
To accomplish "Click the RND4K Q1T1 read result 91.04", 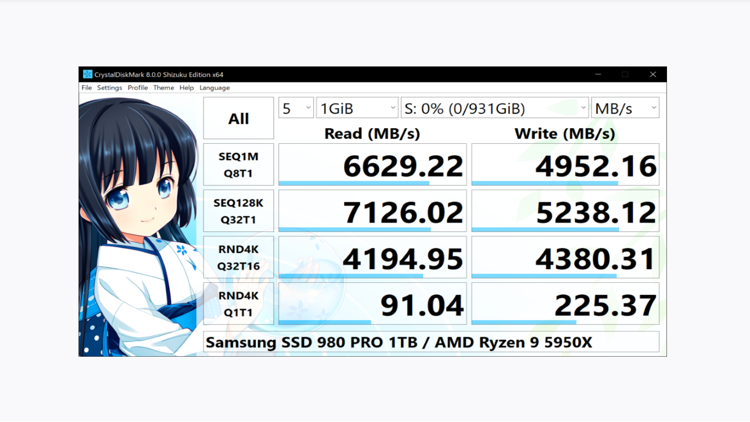I will (372, 304).
